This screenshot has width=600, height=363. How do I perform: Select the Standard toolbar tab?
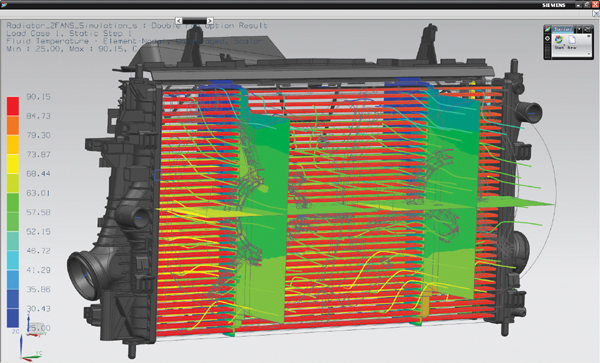pos(562,29)
